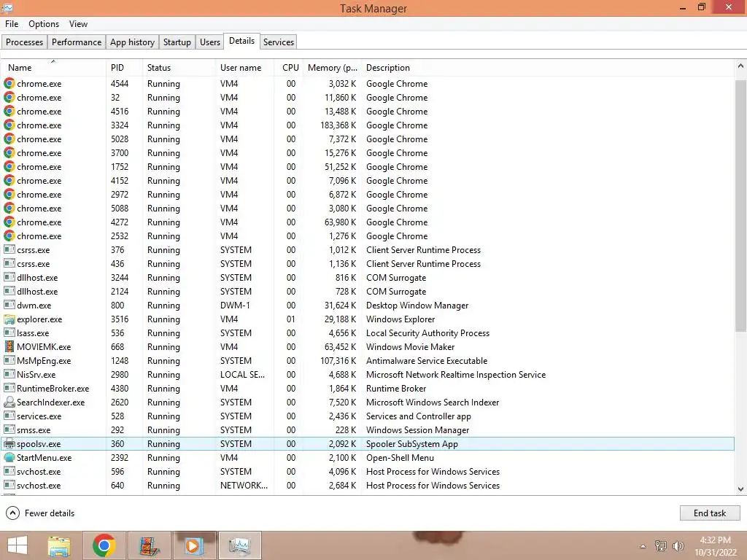Switch to the Startup tab
The image size is (747, 560).
[177, 42]
